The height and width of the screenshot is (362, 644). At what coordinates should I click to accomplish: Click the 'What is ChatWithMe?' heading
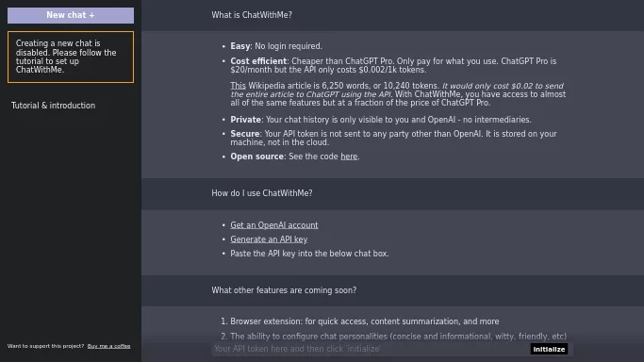[x=252, y=15]
